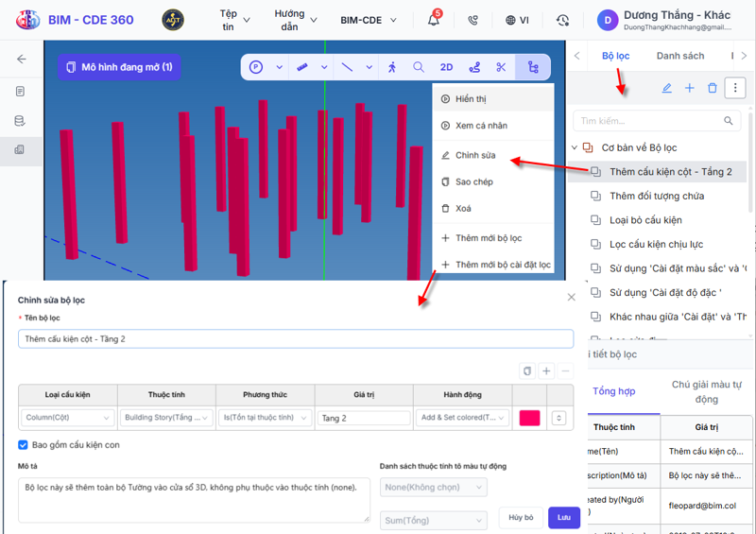Open the 'Add & Set colored' action dropdown
The image size is (756, 534).
[x=463, y=418]
